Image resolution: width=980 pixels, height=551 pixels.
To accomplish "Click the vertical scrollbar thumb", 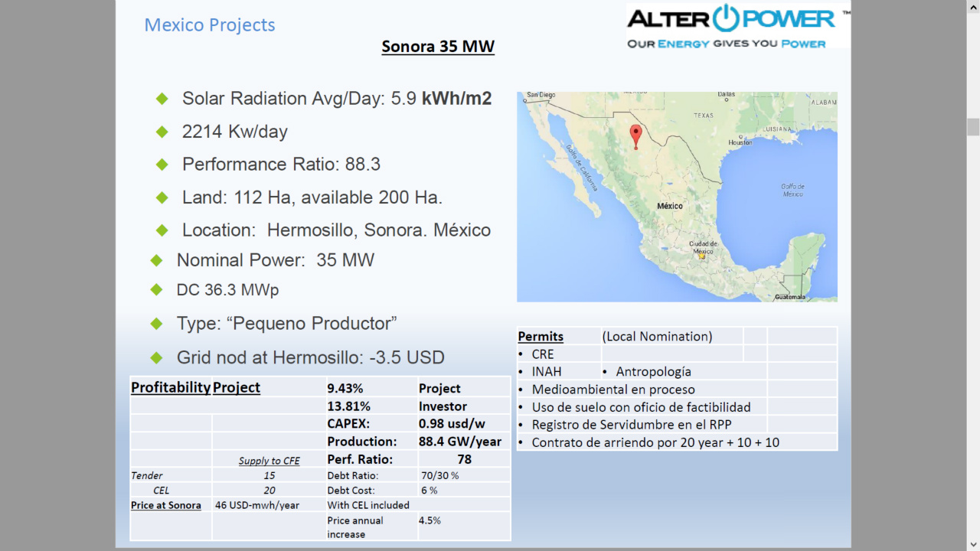I will click(973, 127).
